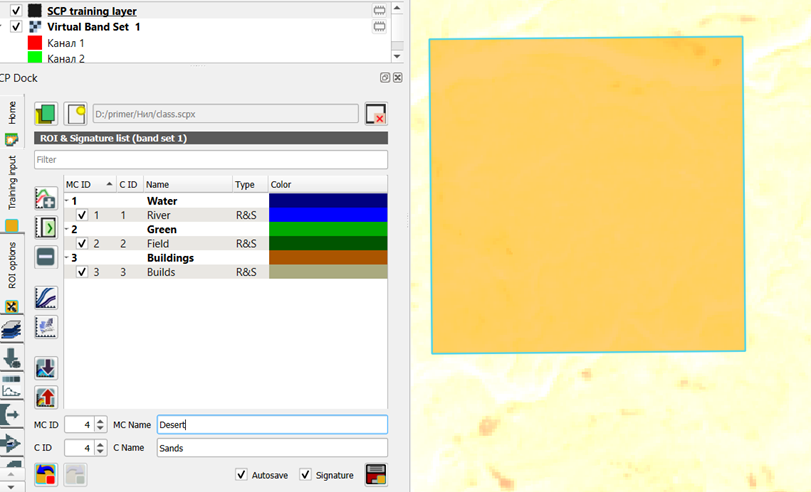
Task: Select the Канал 2 legend entry
Action: 66,58
